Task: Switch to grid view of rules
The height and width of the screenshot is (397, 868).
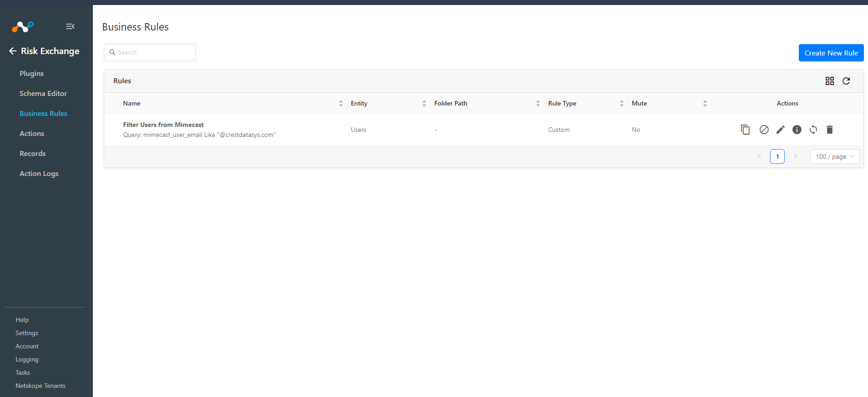Action: point(830,81)
